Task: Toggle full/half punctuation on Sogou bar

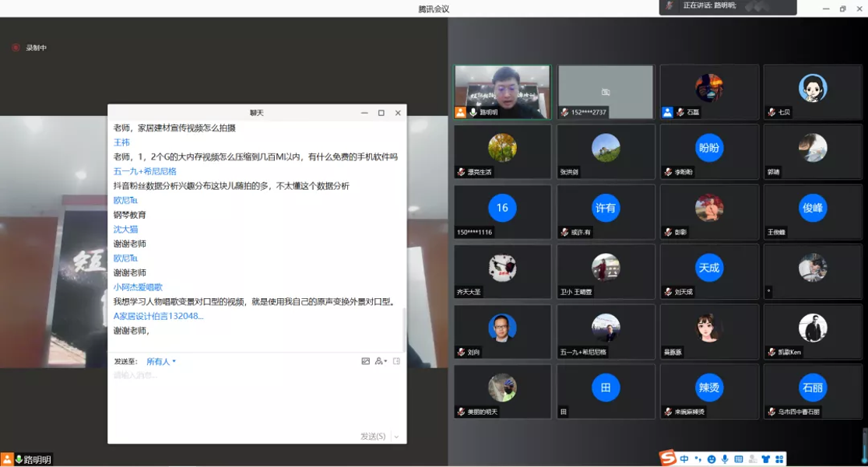Action: point(698,459)
